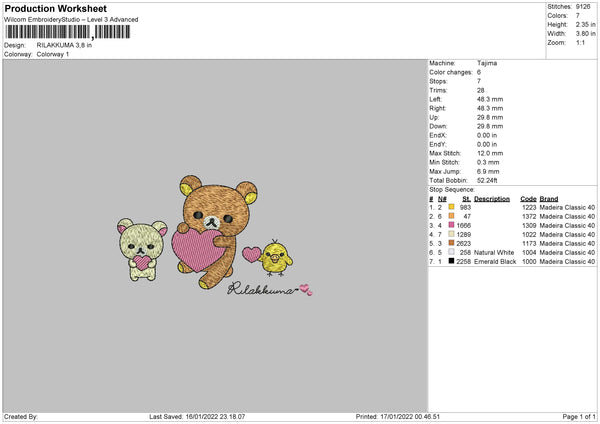Click the 'Page 1 of 1' footer text
The width and height of the screenshot is (600, 424).
pyautogui.click(x=579, y=417)
